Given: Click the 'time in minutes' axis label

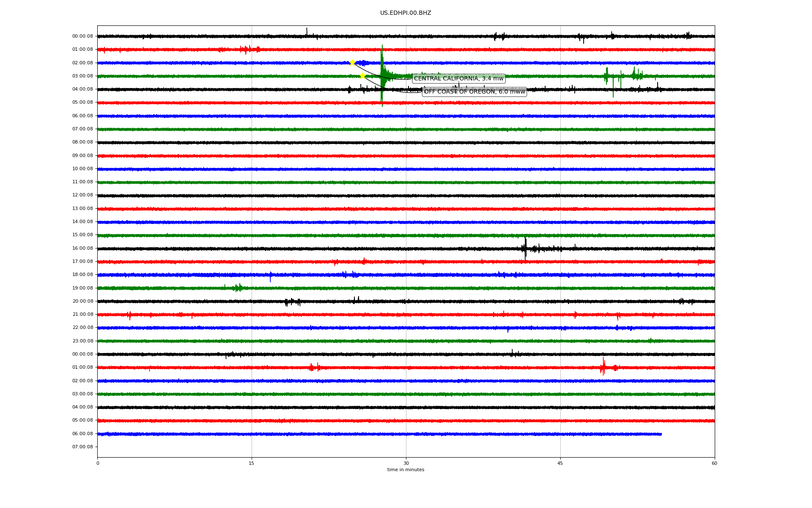Looking at the screenshot, I should click(x=406, y=470).
